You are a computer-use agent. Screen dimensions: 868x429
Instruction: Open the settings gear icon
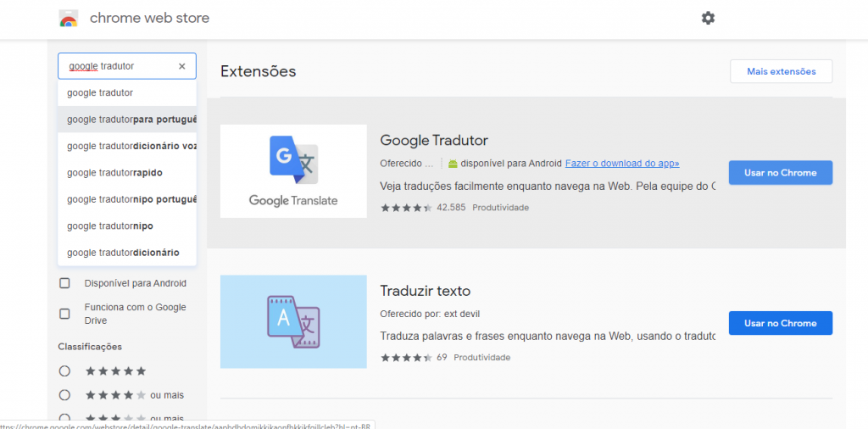pyautogui.click(x=708, y=19)
